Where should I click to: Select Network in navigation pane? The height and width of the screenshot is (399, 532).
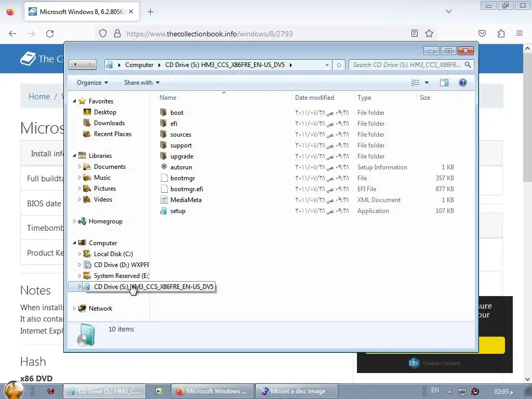click(100, 309)
